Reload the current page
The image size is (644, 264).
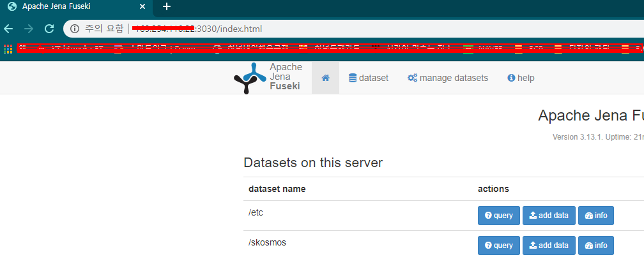pyautogui.click(x=49, y=29)
